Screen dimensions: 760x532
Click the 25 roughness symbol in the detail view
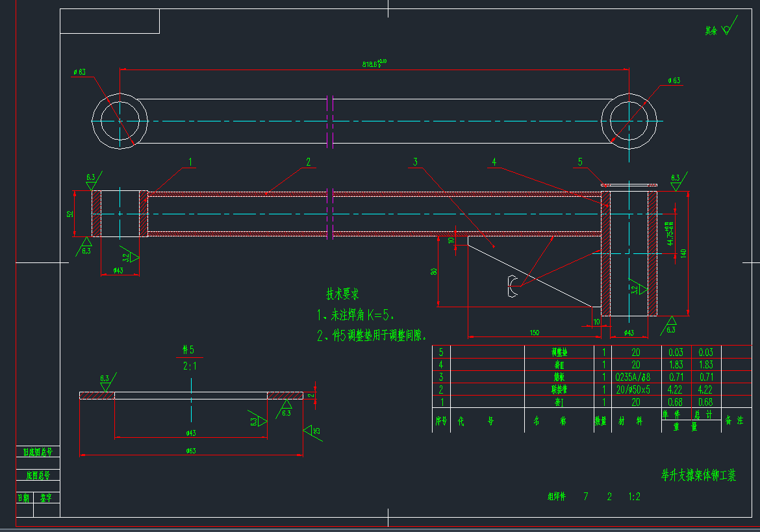pyautogui.click(x=312, y=431)
